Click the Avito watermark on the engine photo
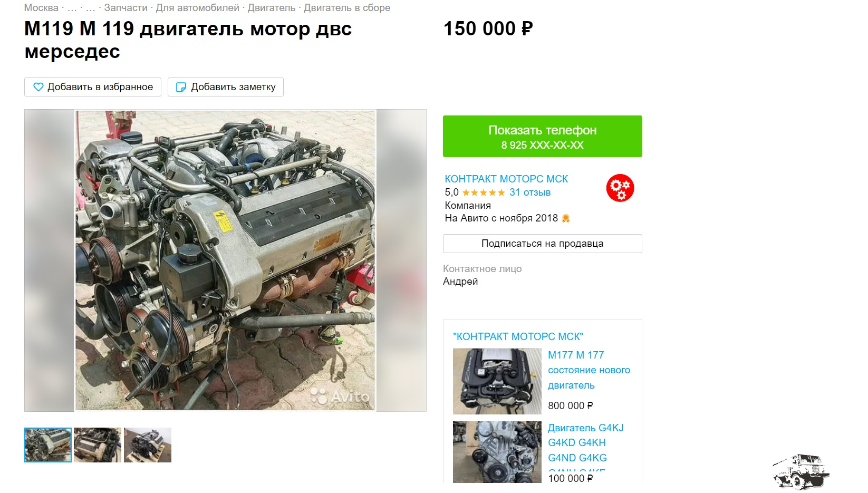Screen dimensions: 868x493 pos(340,396)
